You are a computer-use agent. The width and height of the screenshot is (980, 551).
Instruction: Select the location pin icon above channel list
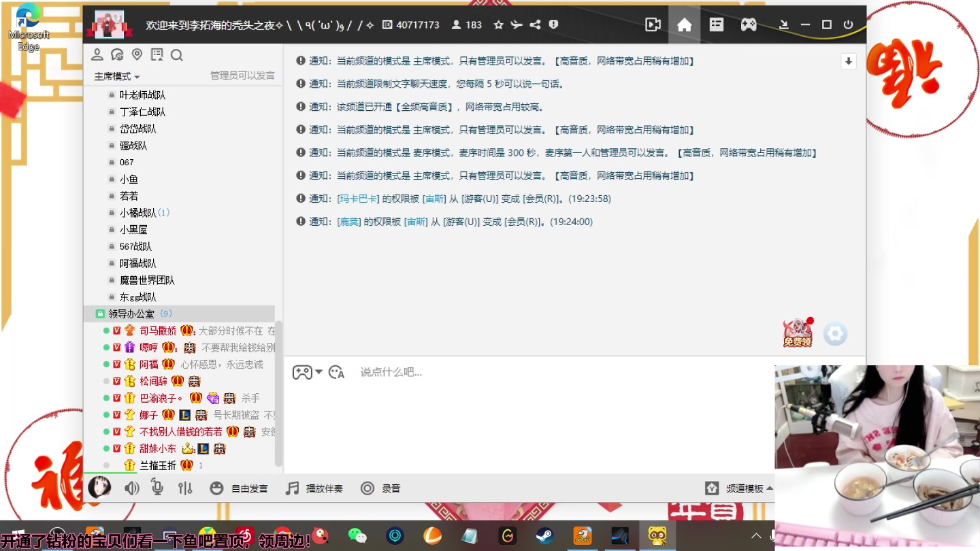point(137,54)
